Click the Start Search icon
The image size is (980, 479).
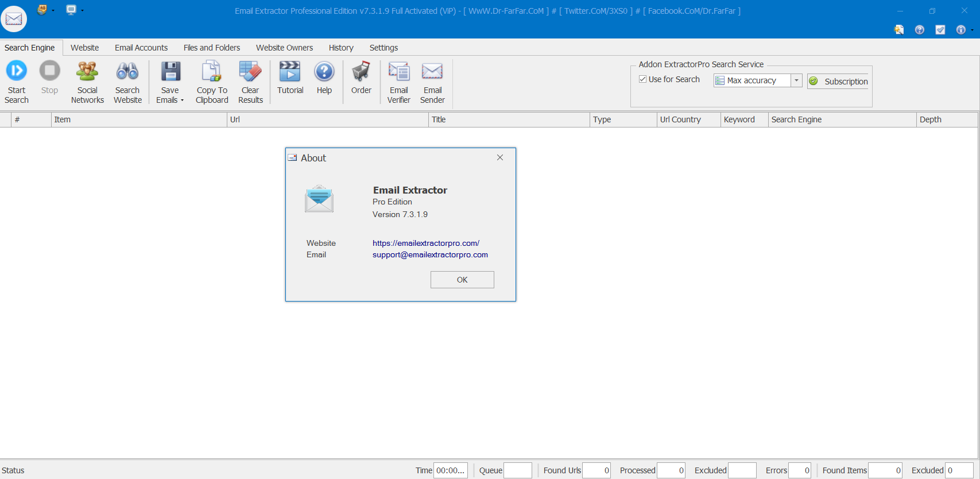click(x=16, y=71)
